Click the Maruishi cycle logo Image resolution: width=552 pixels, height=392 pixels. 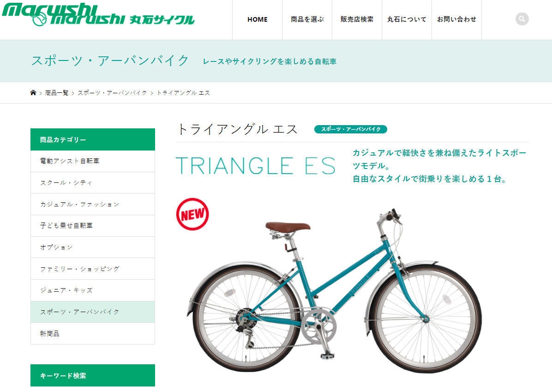pyautogui.click(x=98, y=15)
